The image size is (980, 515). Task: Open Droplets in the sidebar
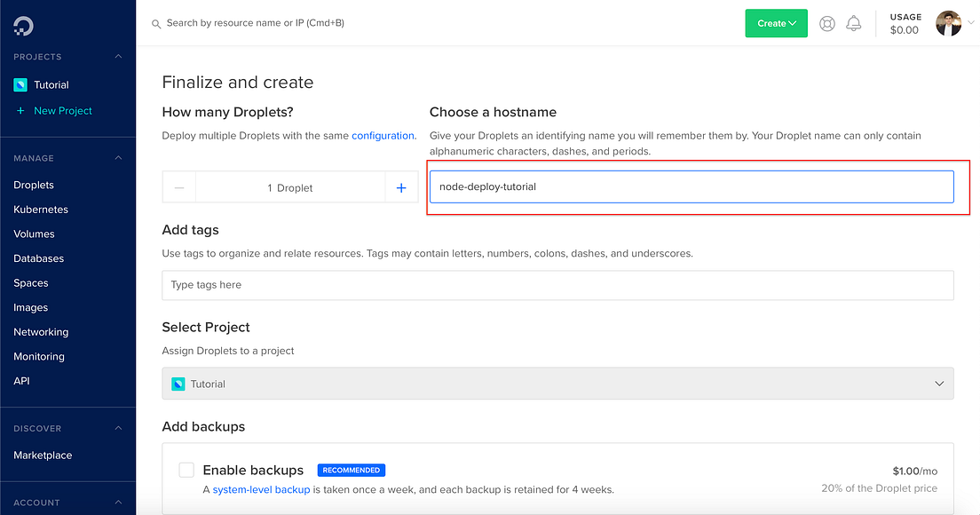click(34, 185)
